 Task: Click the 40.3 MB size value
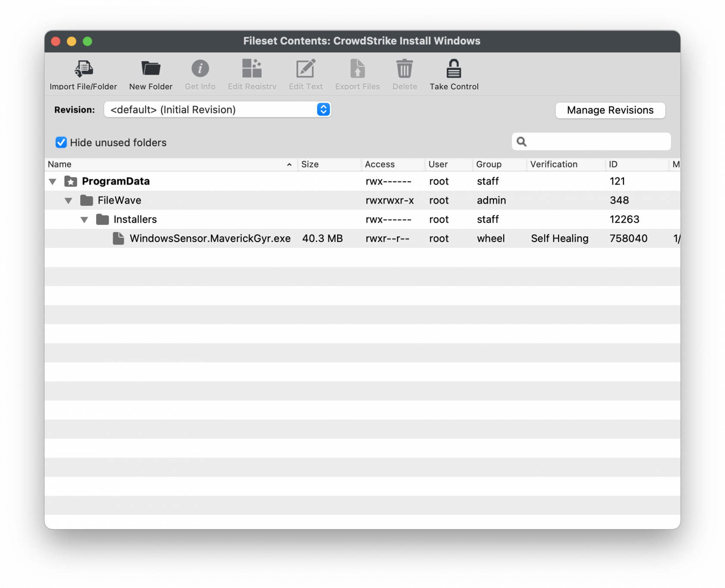click(322, 238)
